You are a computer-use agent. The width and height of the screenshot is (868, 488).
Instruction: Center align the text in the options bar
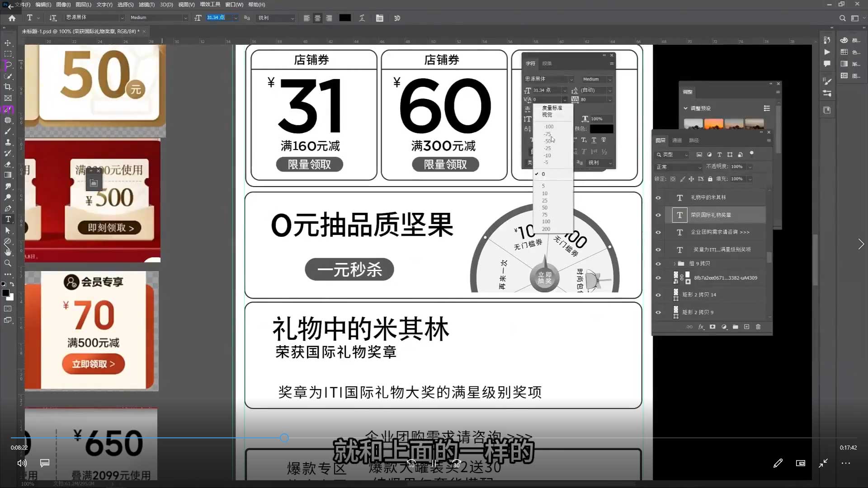tap(318, 18)
